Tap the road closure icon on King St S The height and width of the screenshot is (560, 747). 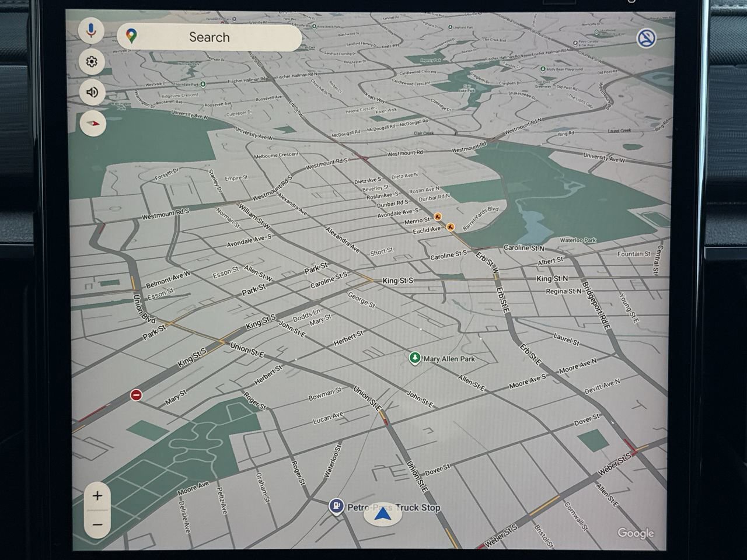136,395
